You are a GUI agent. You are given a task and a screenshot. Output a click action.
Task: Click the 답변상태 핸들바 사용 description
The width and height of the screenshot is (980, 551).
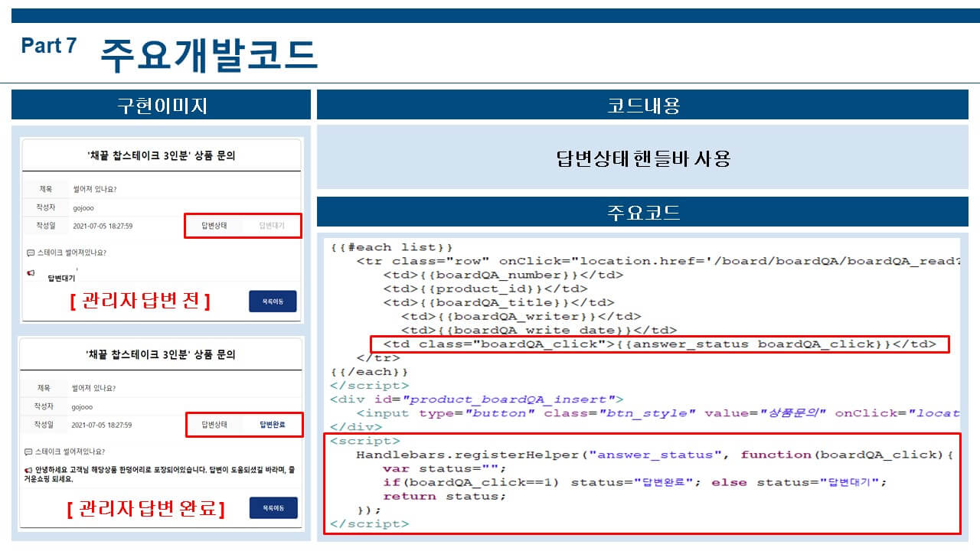click(x=642, y=158)
